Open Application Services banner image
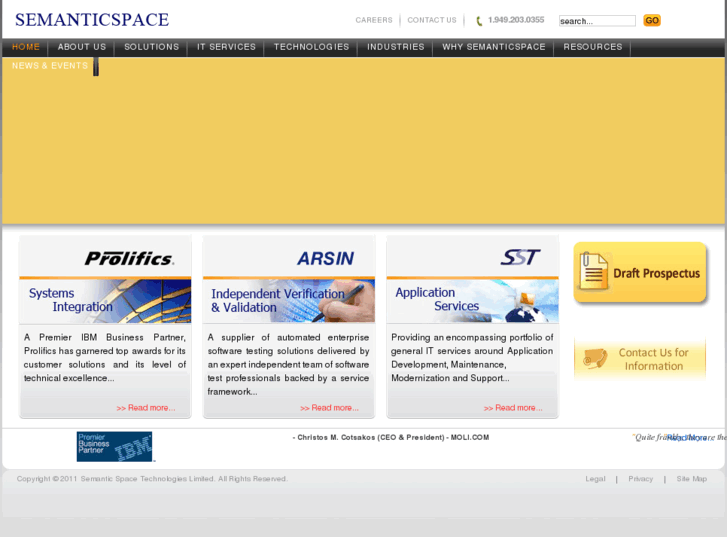The width and height of the screenshot is (727, 545). (x=472, y=301)
